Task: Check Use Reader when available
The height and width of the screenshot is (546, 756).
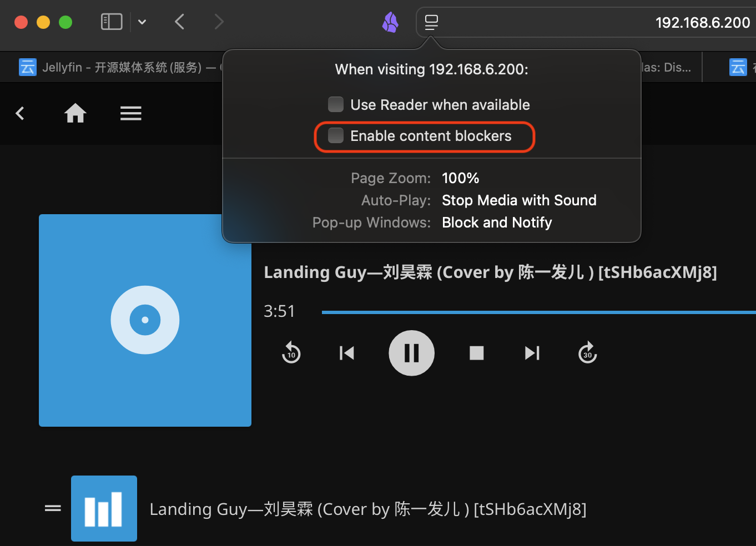Action: [336, 104]
